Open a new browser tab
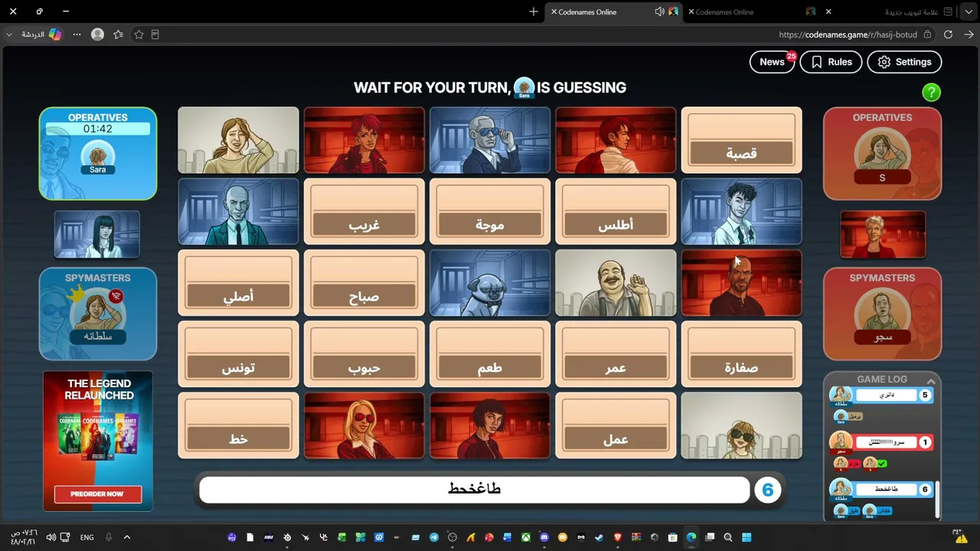980x551 pixels. tap(534, 11)
